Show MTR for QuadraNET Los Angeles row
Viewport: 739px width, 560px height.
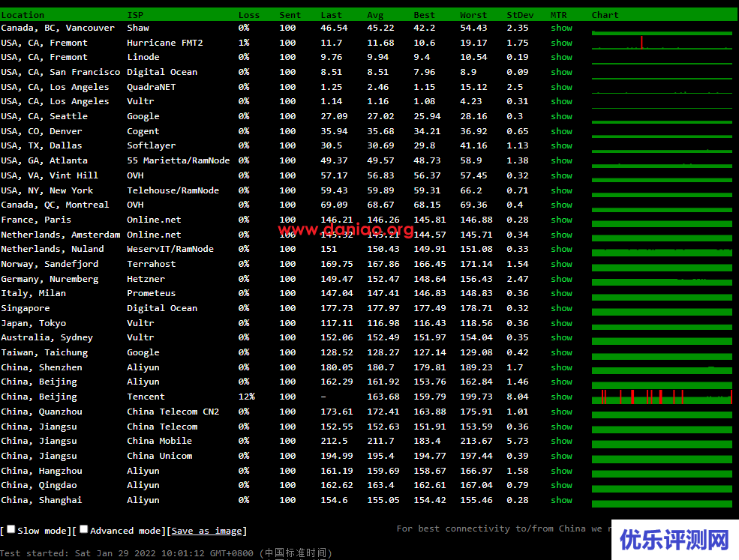[561, 87]
